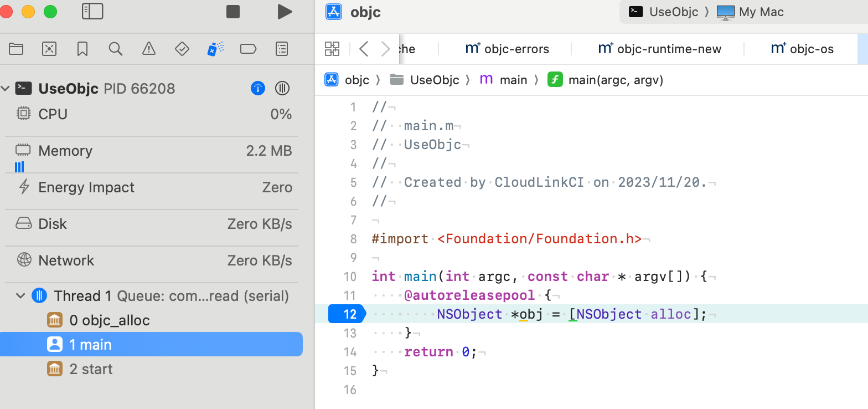The width and height of the screenshot is (868, 409).
Task: Open the Breakpoint navigator
Action: [x=248, y=49]
